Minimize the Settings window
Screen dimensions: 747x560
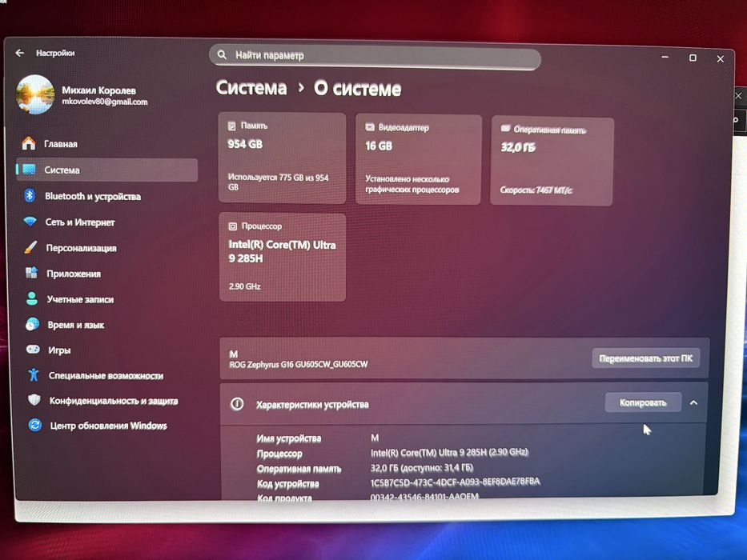point(665,57)
